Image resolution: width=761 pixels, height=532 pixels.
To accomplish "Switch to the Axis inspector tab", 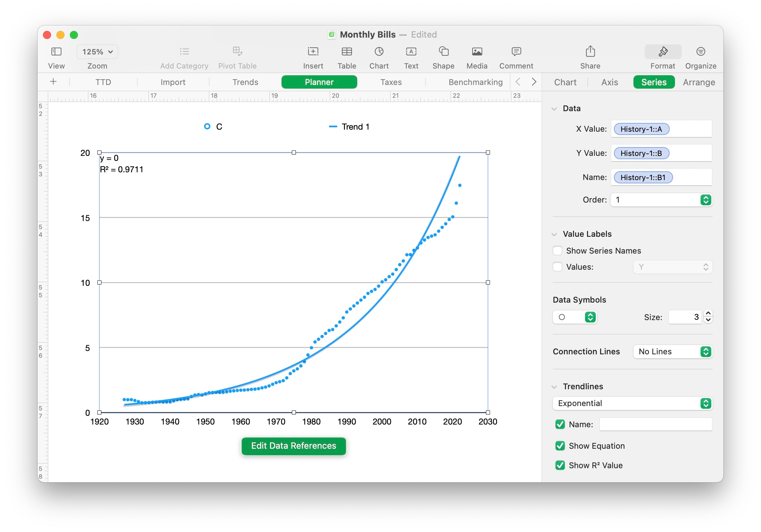I will coord(610,82).
